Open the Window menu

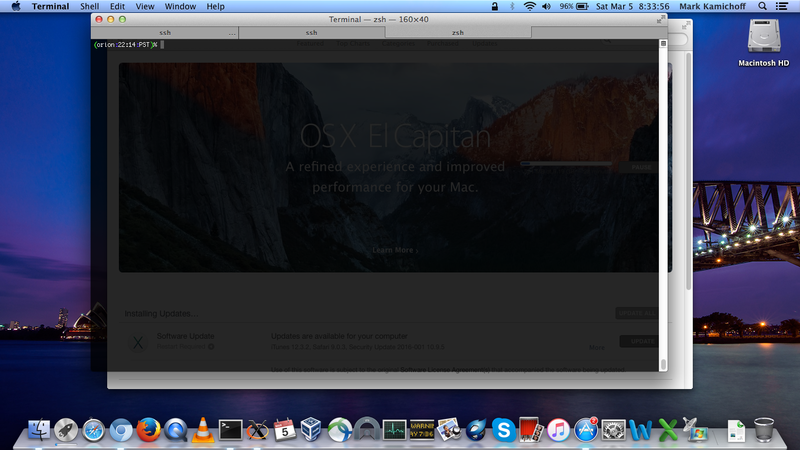[x=180, y=6]
